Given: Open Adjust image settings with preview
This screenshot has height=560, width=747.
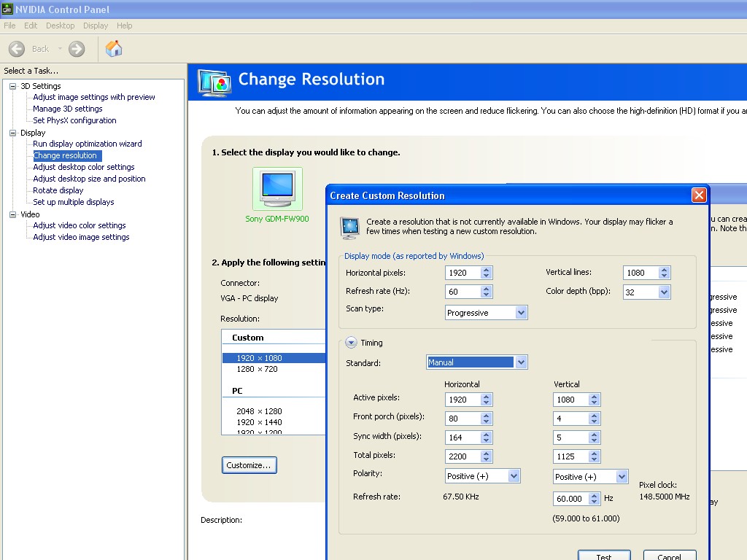Looking at the screenshot, I should (94, 97).
